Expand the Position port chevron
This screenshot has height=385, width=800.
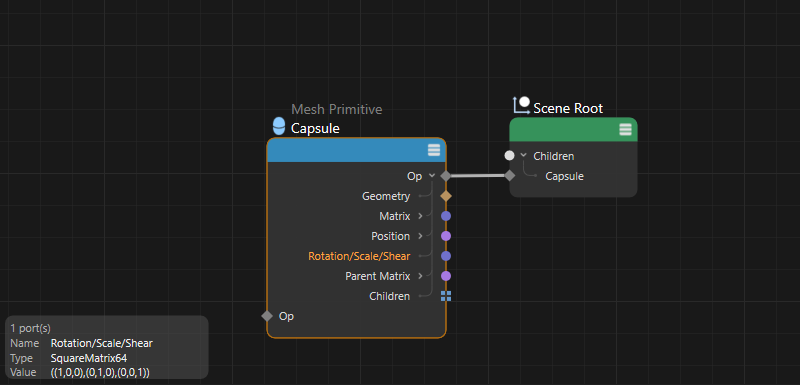(420, 236)
